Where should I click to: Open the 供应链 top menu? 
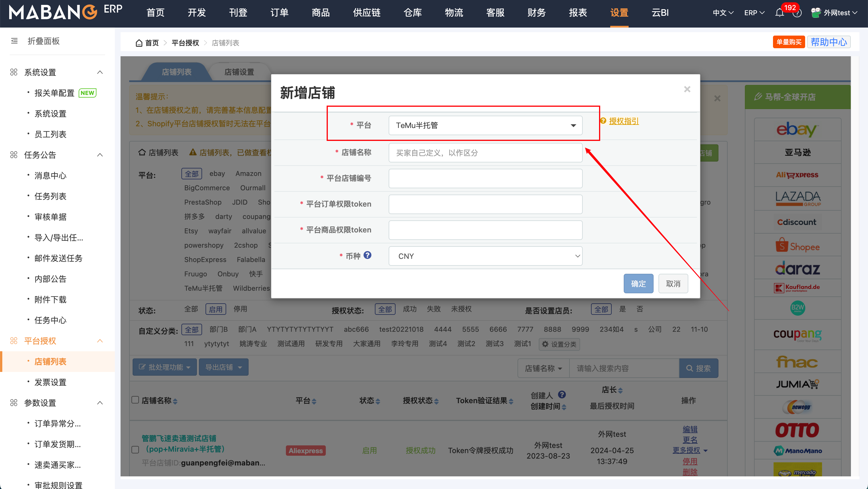click(367, 13)
